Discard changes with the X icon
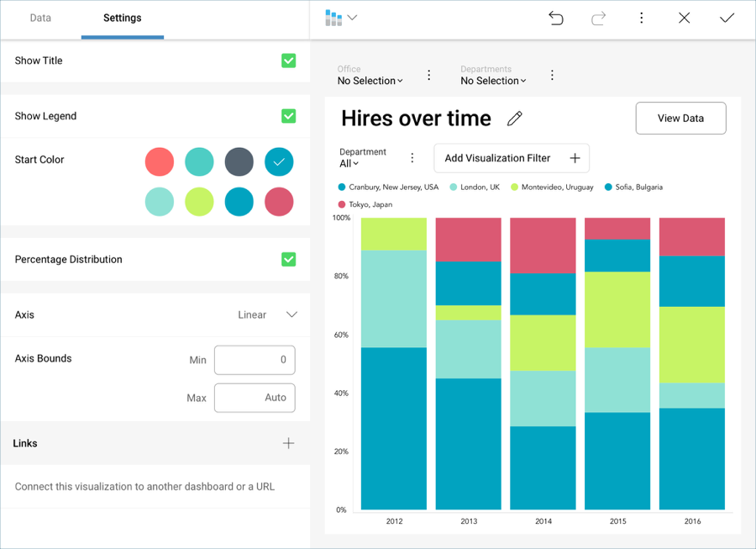Viewport: 756px width, 549px height. coord(684,18)
